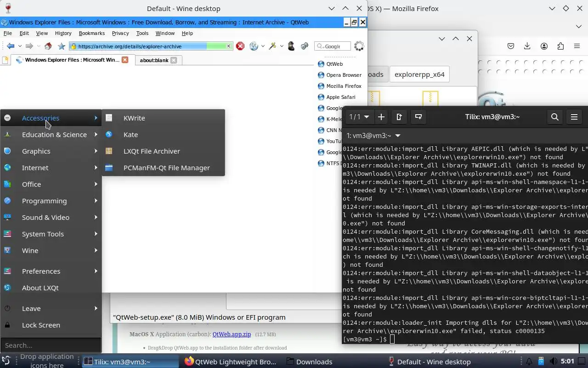Open the magic wand dropdown arrow

coord(282,46)
